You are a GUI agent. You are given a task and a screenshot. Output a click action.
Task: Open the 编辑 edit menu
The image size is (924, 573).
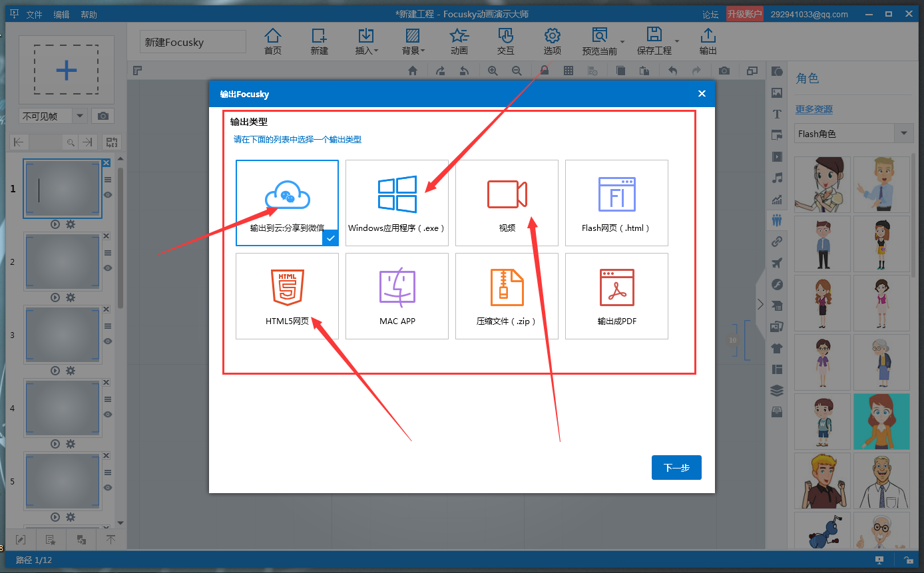(61, 15)
